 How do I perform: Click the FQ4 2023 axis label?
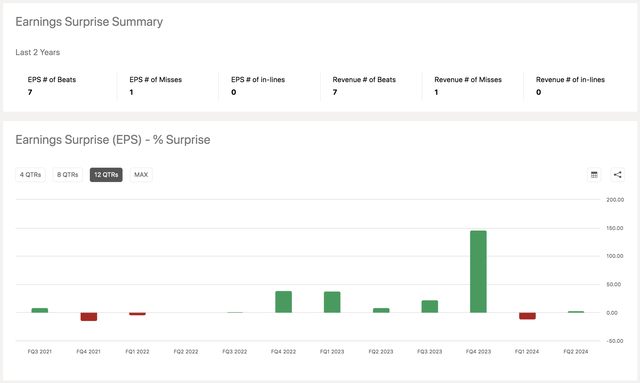click(x=478, y=352)
